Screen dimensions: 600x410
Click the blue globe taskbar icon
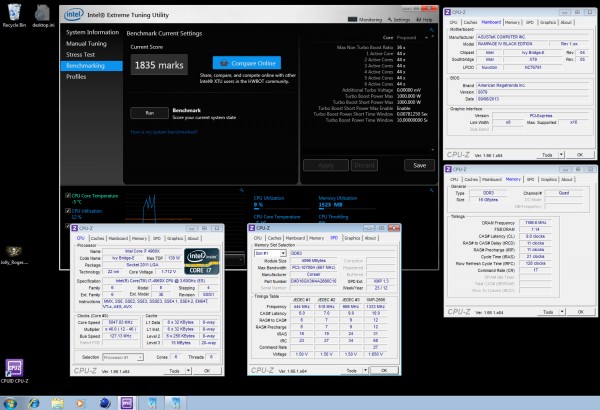(x=104, y=403)
